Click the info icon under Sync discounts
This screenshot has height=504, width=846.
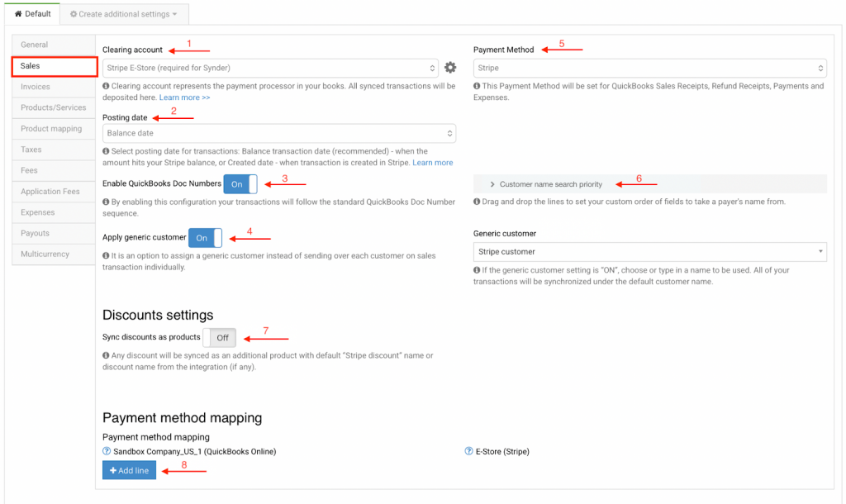coord(106,356)
